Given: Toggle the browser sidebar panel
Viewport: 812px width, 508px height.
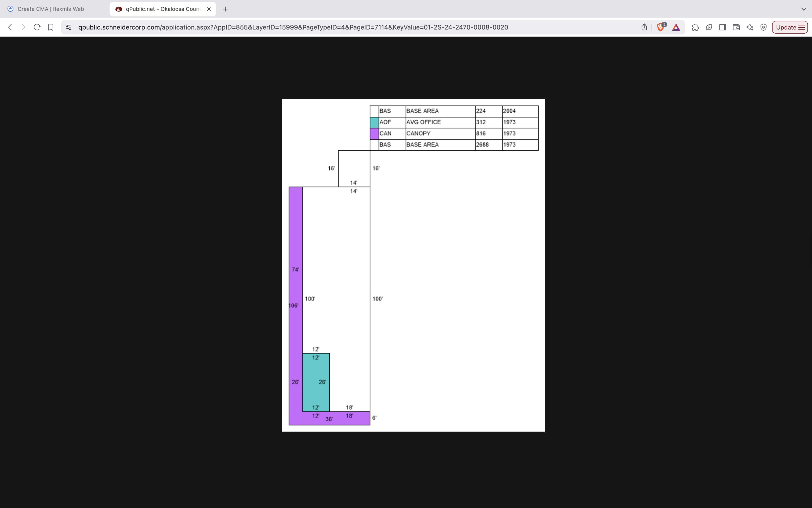Looking at the screenshot, I should point(723,27).
